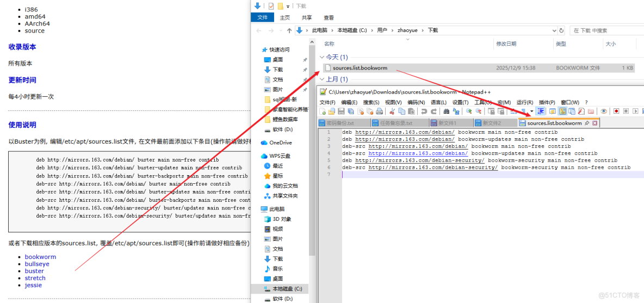This screenshot has height=303, width=644.
Task: Click the new folder icon in Explorer title bar
Action: click(x=281, y=6)
